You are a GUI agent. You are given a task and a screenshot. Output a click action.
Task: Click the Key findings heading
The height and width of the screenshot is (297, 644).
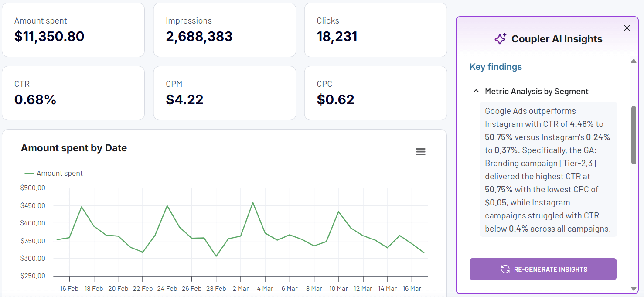[x=496, y=67]
